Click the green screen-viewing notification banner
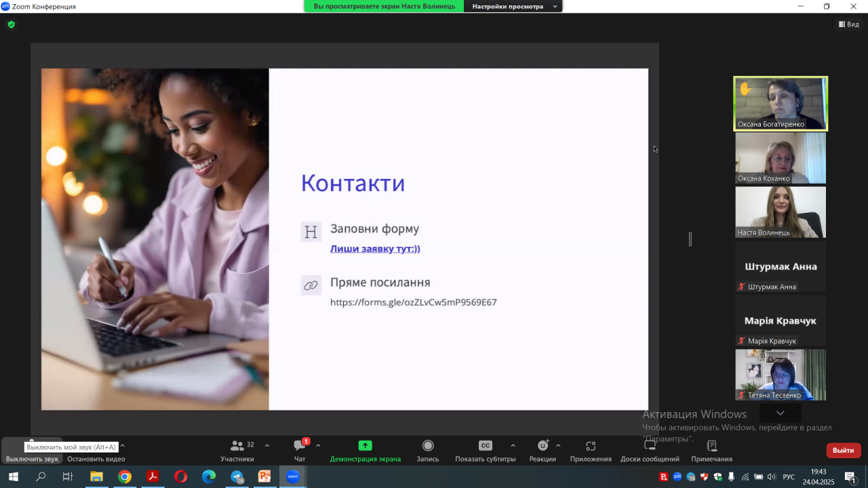Viewport: 868px width, 488px height. tap(384, 6)
